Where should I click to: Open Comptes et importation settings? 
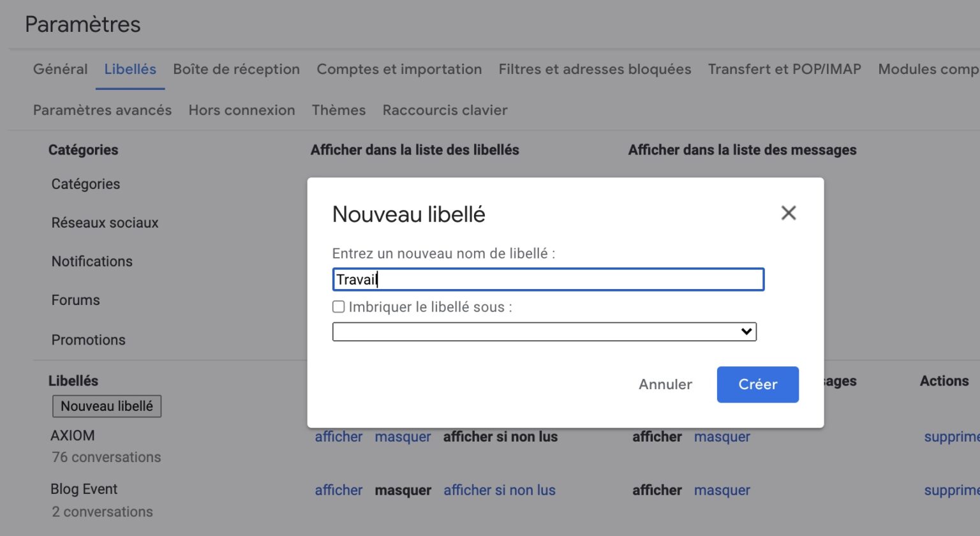click(x=399, y=69)
